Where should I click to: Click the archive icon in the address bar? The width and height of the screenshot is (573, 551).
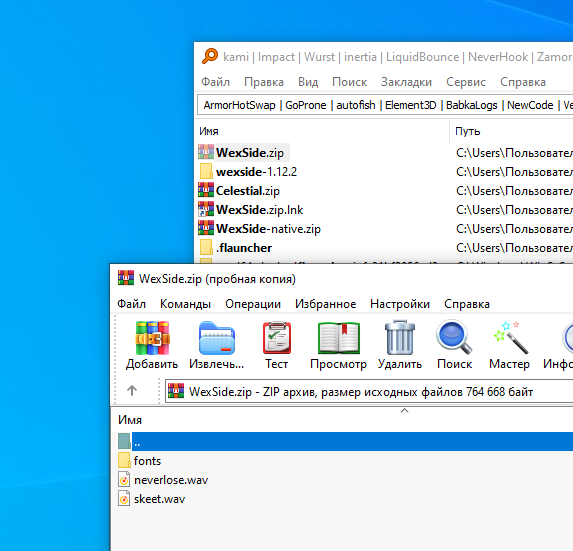176,391
